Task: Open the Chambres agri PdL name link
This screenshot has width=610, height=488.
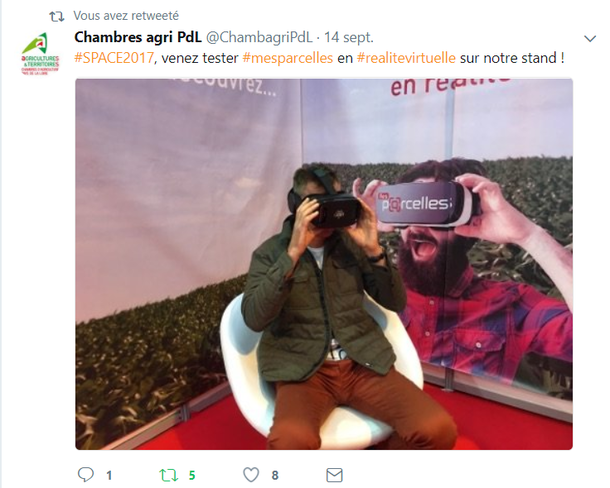Action: (x=138, y=37)
